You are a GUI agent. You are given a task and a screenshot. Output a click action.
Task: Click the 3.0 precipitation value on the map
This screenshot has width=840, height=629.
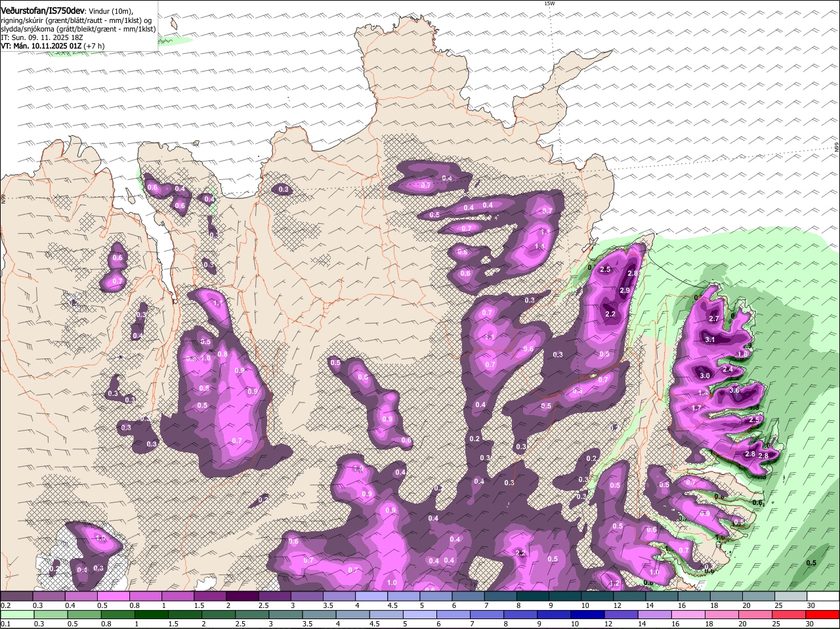coord(705,376)
